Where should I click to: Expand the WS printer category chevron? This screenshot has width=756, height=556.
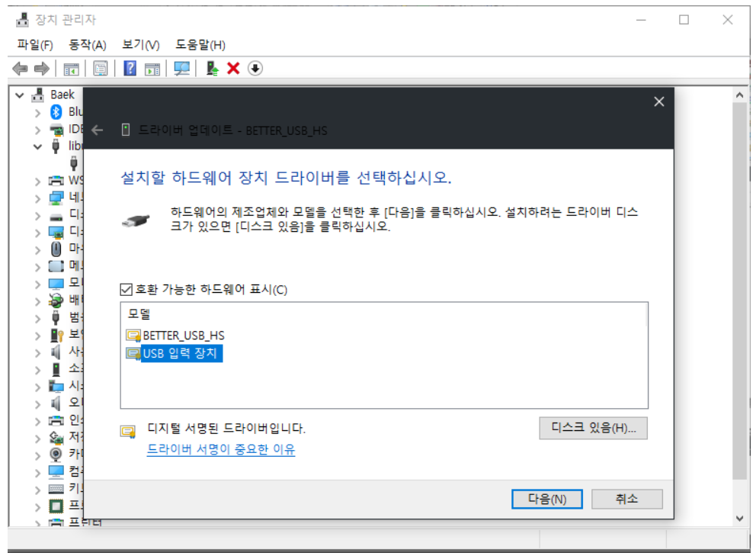pos(37,182)
